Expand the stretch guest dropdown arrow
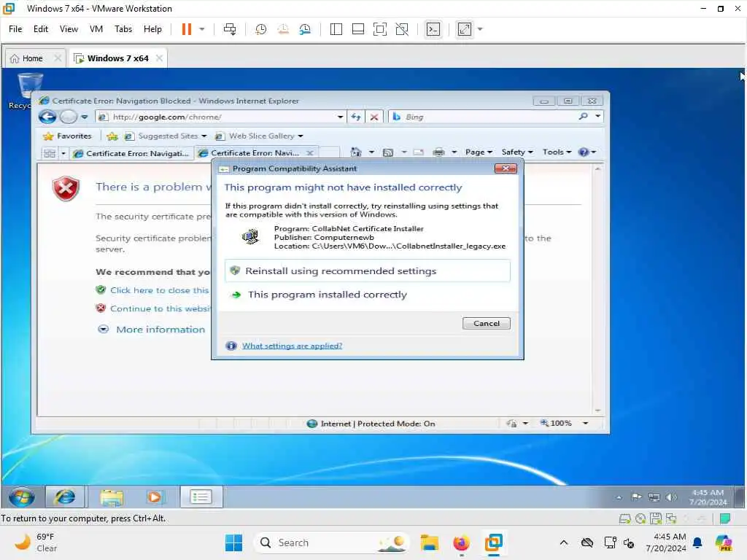 (480, 29)
